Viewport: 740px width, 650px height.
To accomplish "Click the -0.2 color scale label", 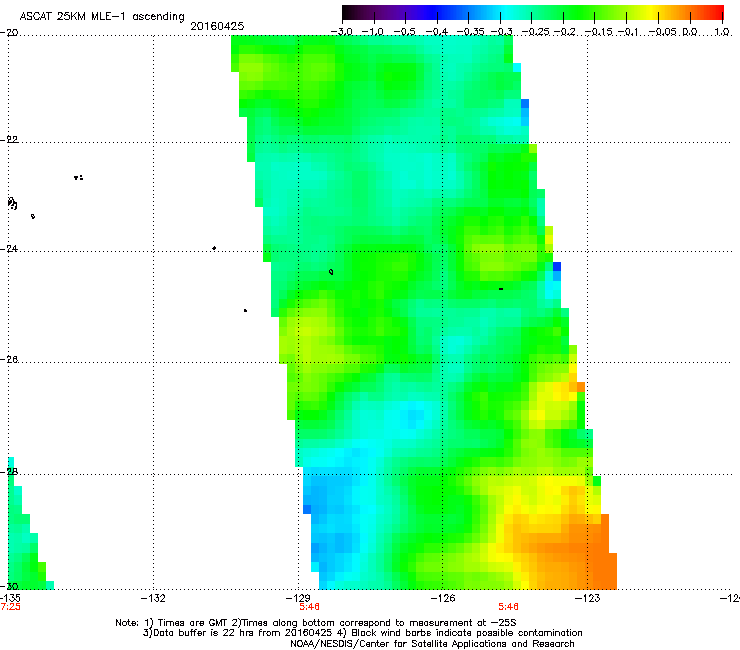I will pyautogui.click(x=565, y=32).
